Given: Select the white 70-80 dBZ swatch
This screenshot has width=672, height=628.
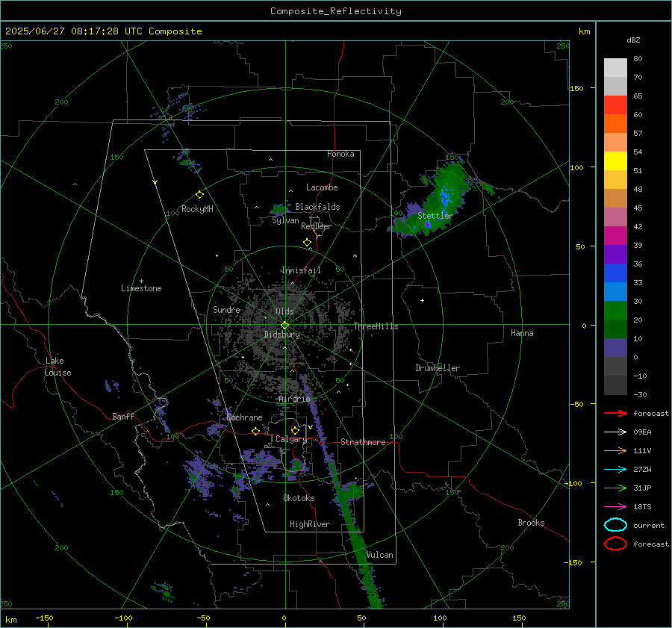Looking at the screenshot, I should [x=615, y=68].
